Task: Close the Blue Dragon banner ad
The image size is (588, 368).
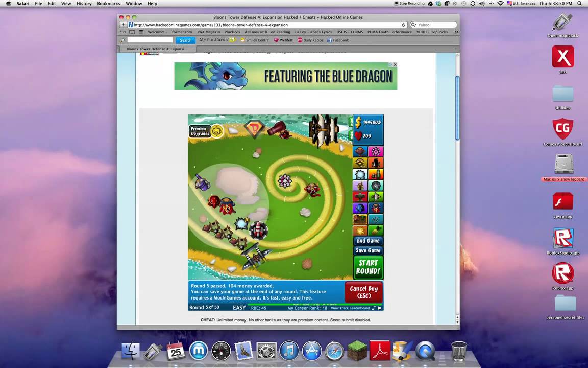Action: click(395, 64)
